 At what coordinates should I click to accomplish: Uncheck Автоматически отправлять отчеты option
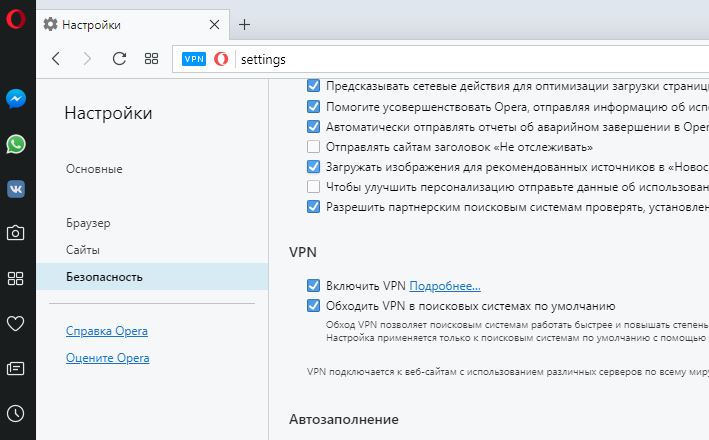coord(313,127)
